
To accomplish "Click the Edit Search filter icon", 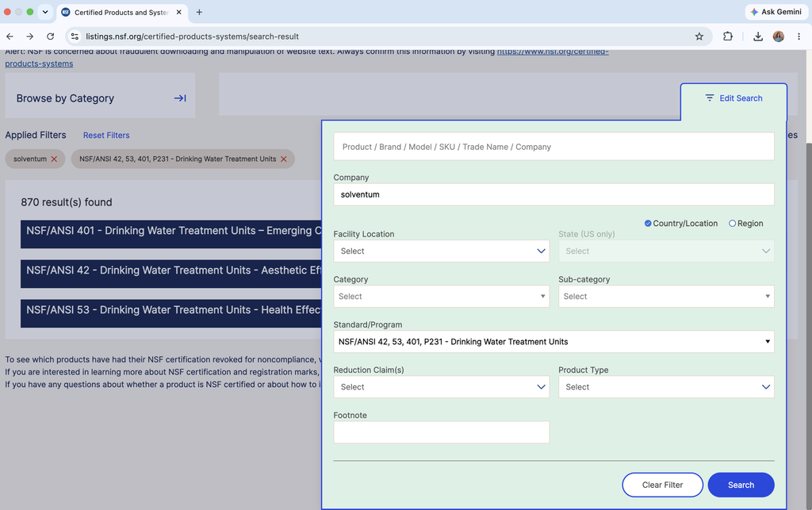I will pyautogui.click(x=710, y=98).
